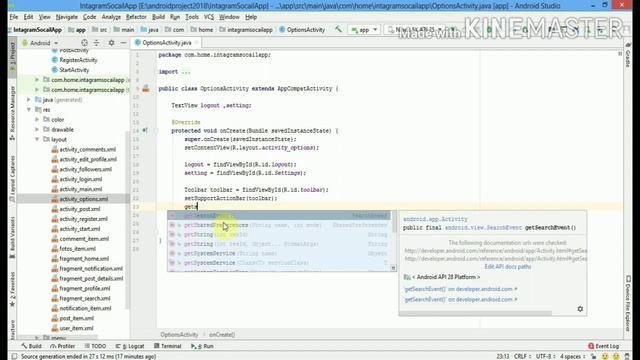Open comment_item.xml file
Screen dimensions: 640x360
pos(84,239)
